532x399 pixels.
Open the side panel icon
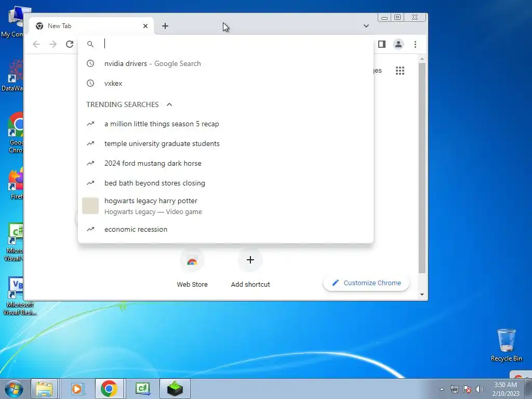coord(382,44)
